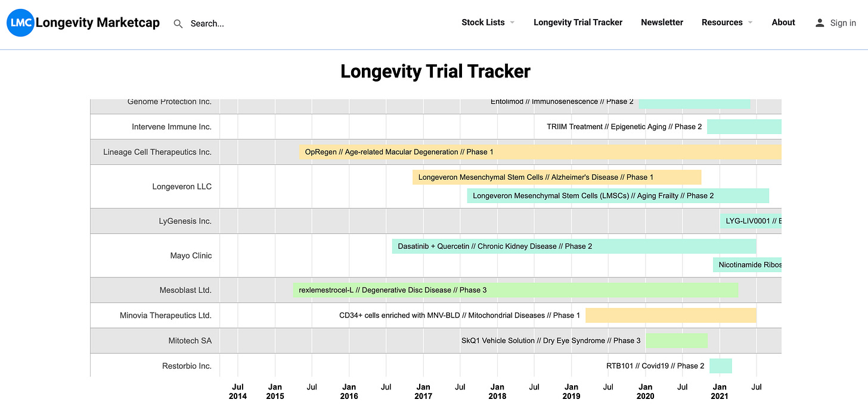This screenshot has width=868, height=418.
Task: Click the Sign in person icon
Action: coord(820,23)
